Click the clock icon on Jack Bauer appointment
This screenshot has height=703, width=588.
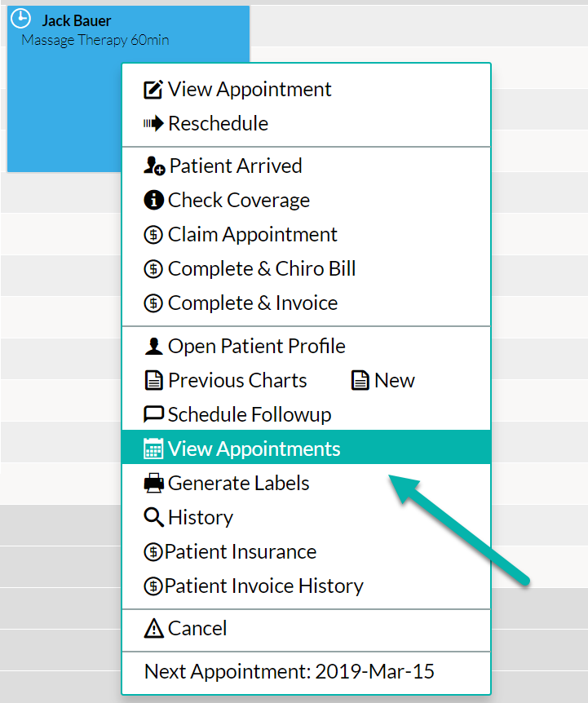click(23, 20)
